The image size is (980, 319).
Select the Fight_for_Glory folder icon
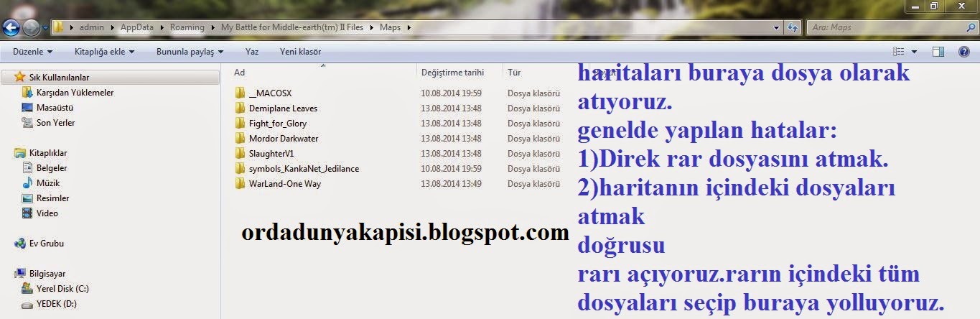[240, 123]
